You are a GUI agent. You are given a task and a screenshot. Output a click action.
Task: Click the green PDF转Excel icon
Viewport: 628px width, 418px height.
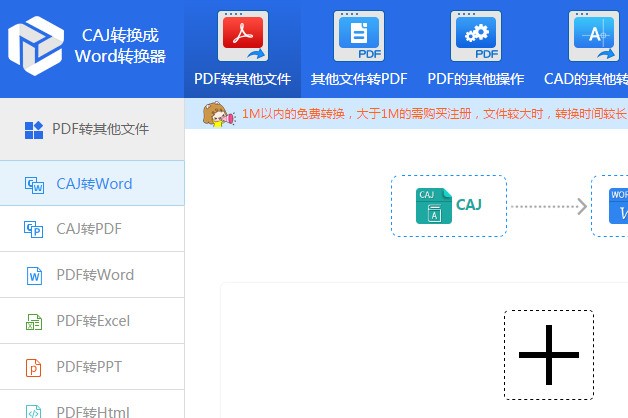34,322
